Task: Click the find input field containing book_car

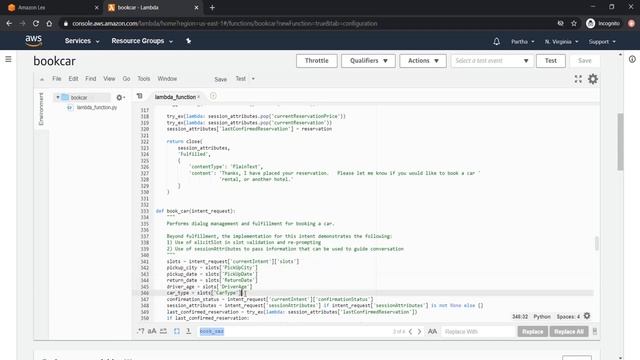Action: point(294,331)
